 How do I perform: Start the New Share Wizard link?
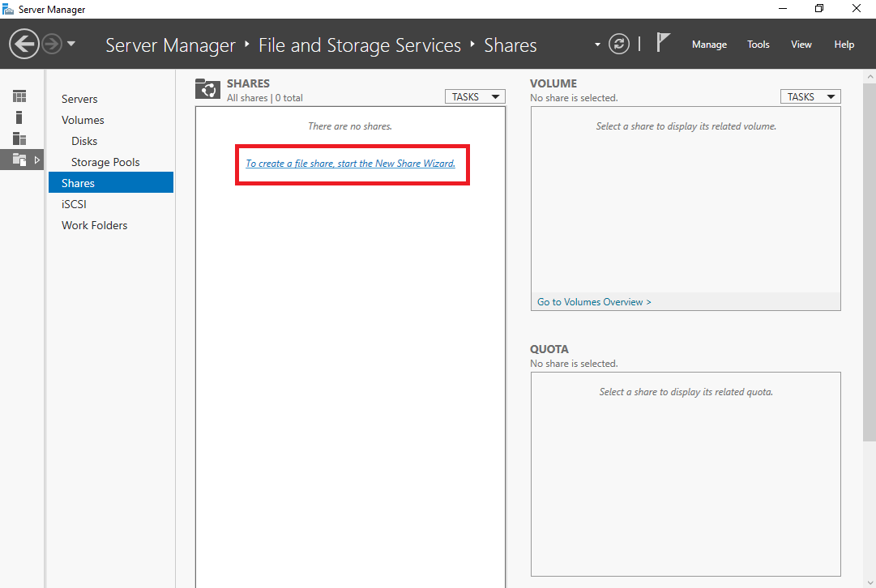tap(351, 163)
